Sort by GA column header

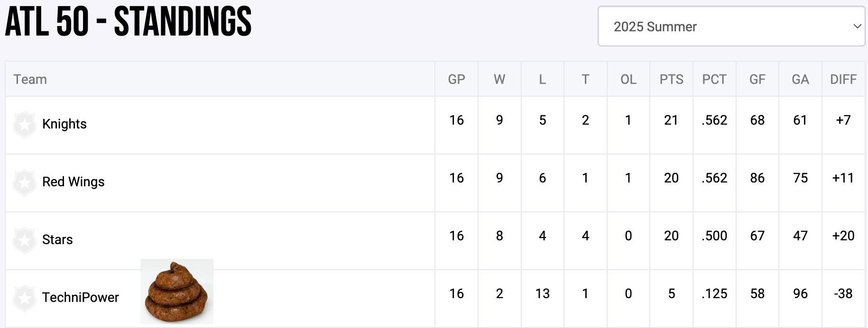click(800, 79)
